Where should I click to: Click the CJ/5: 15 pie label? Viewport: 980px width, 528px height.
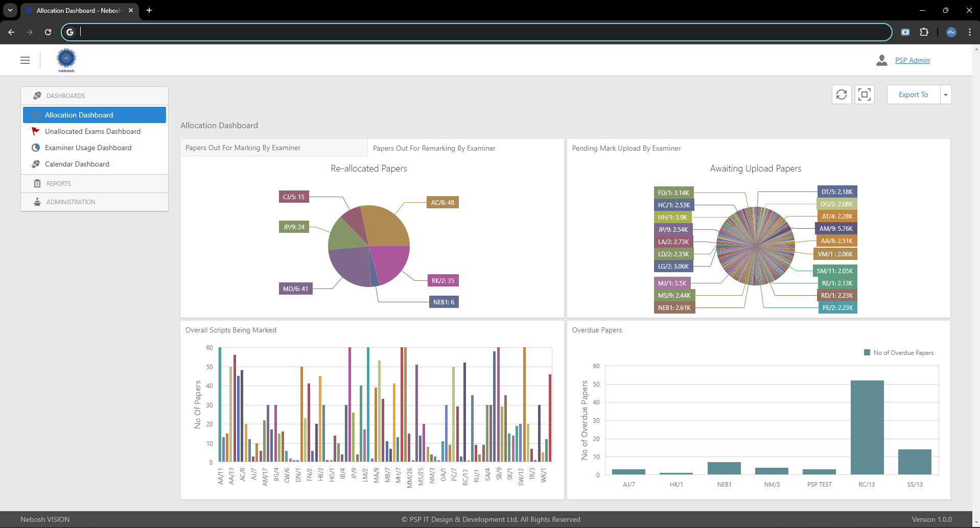[x=294, y=197]
